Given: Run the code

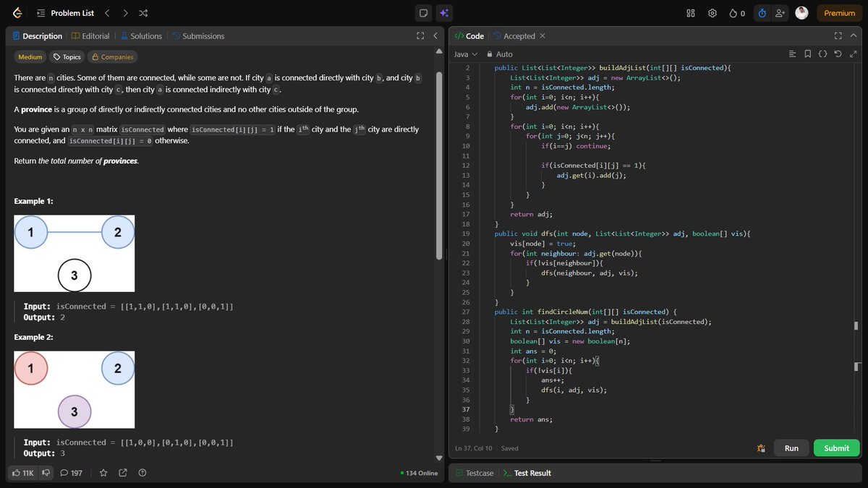Looking at the screenshot, I should (x=791, y=448).
